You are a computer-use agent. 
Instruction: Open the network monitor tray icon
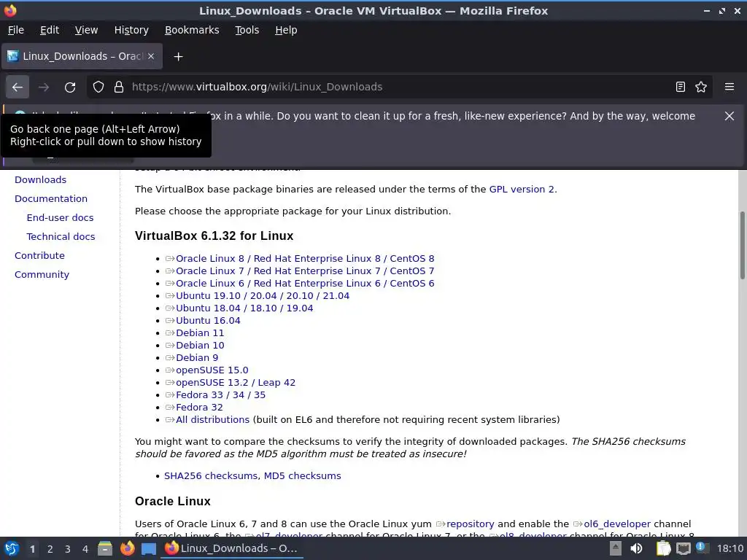(x=684, y=548)
